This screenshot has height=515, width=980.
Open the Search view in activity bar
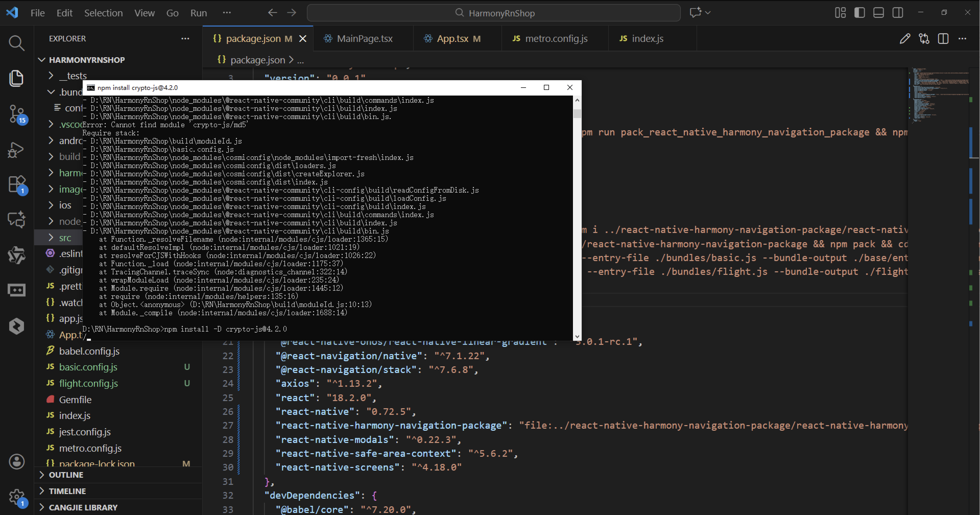coord(16,43)
